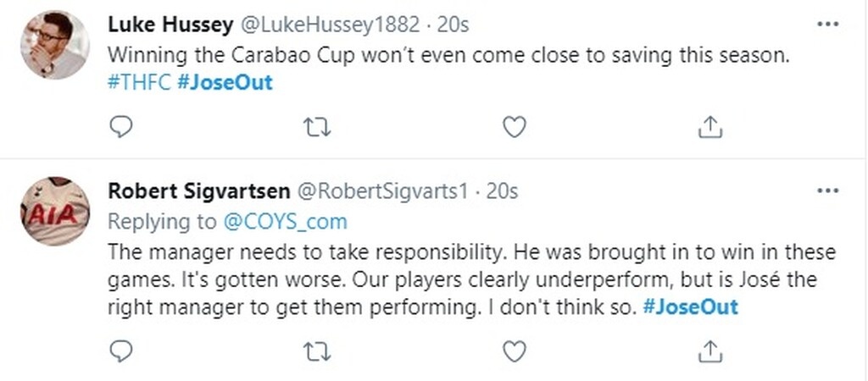868x381 pixels.
Task: Reply to Robert Sigvartsen's tweet
Action: 122,350
